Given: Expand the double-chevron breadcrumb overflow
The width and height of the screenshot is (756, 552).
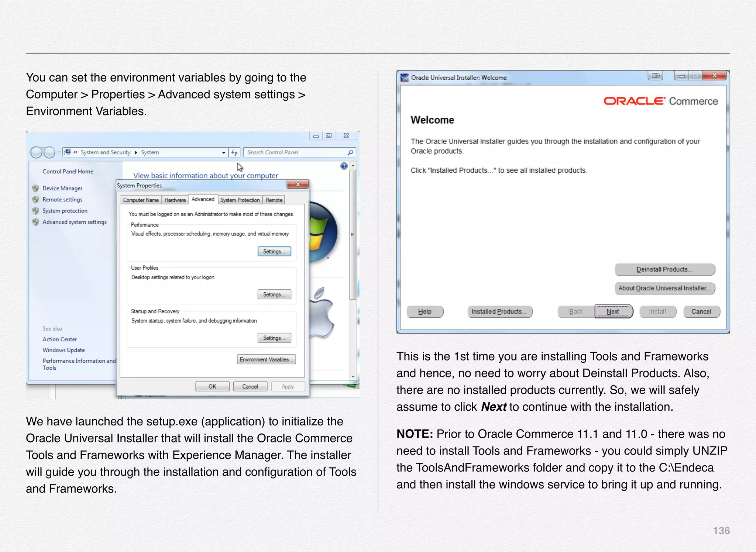Looking at the screenshot, I should 75,152.
